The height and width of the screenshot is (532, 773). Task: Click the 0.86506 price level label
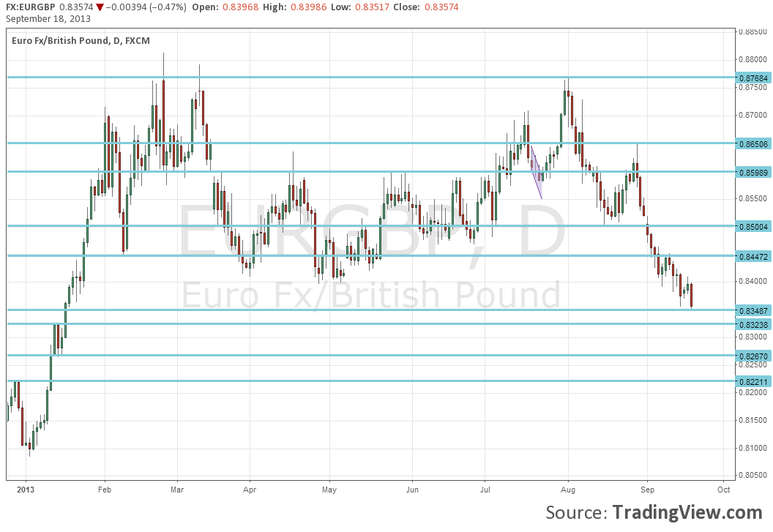click(753, 144)
